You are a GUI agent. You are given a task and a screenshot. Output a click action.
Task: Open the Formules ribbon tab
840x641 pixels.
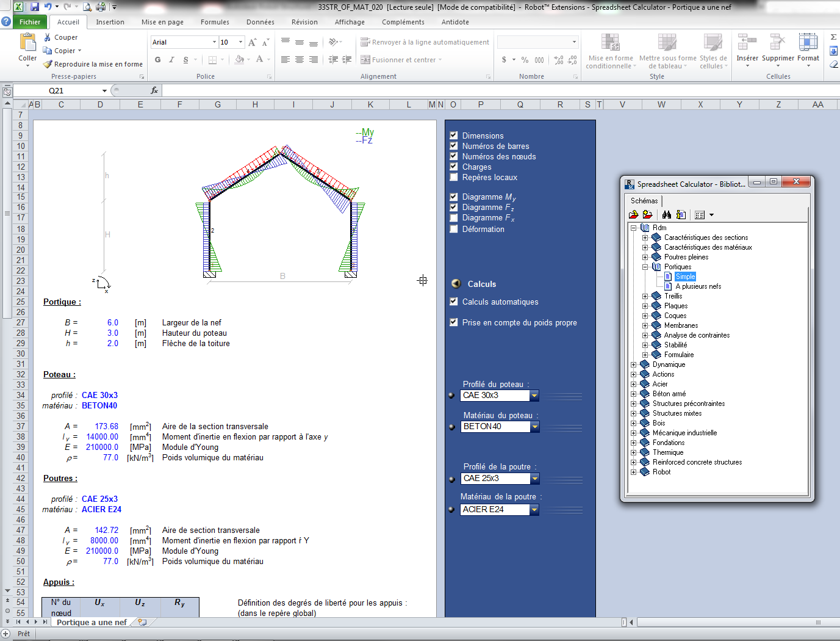(215, 22)
